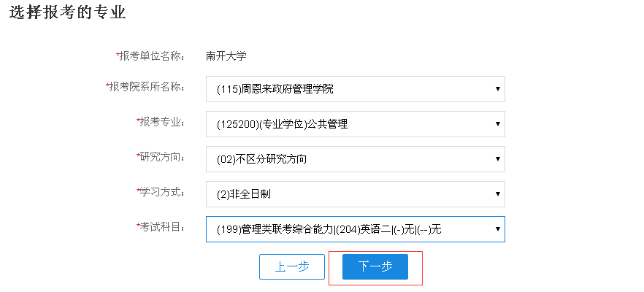Click the arrow icon on the 研究方向 dropdown
644x292 pixels.
pos(497,158)
